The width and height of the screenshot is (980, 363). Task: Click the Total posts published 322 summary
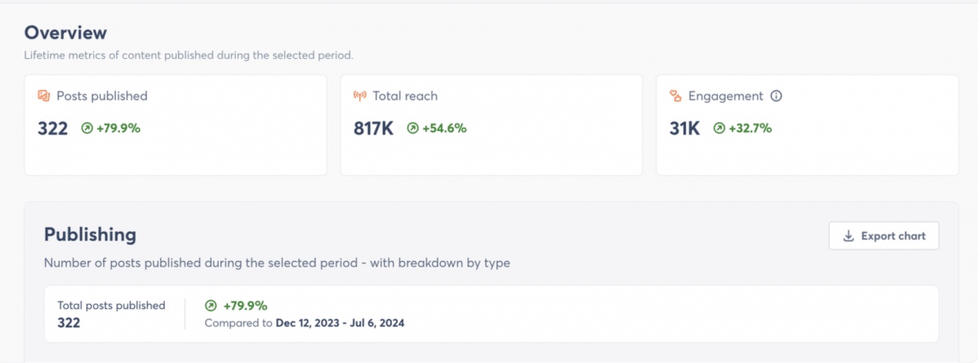(111, 314)
